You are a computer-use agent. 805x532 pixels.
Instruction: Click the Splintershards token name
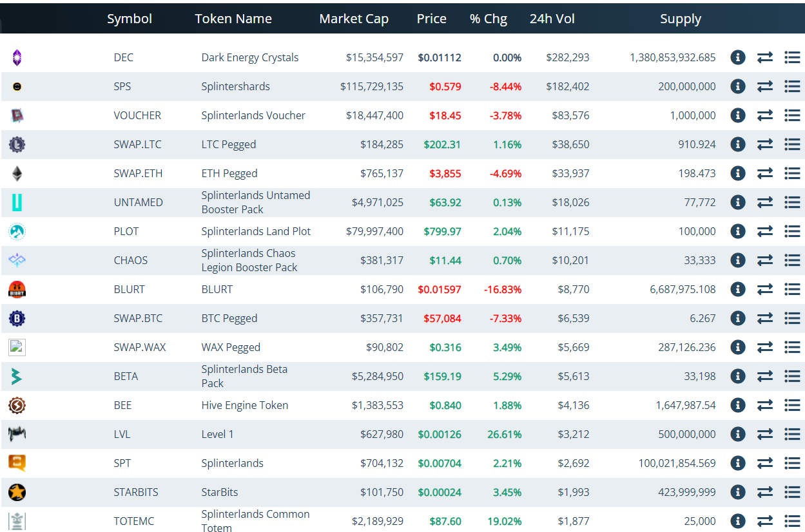pos(236,86)
